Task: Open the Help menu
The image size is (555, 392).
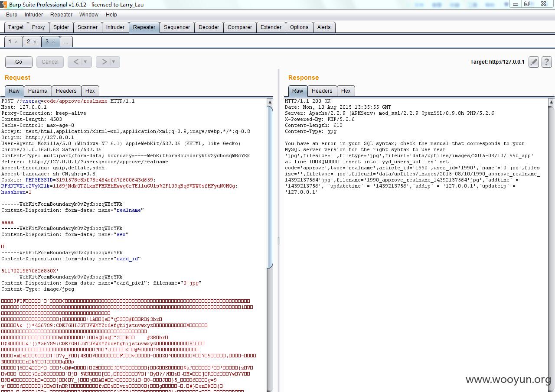Action: (x=111, y=15)
